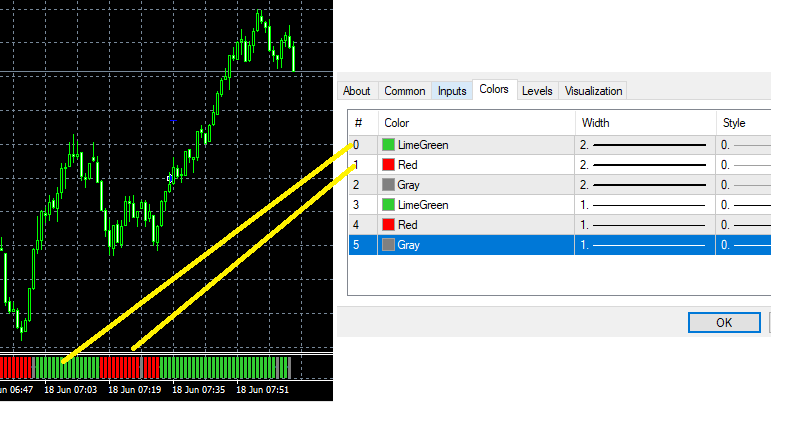Open width setting for row 0
796x425 pixels.
[645, 145]
